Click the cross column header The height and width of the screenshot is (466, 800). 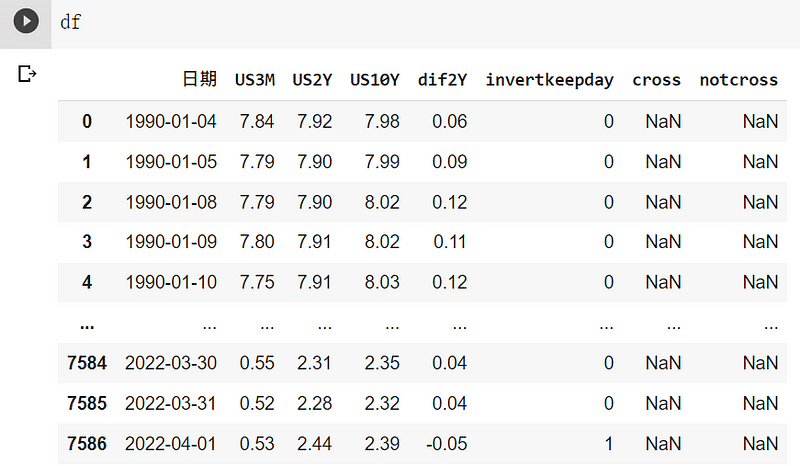click(x=656, y=80)
